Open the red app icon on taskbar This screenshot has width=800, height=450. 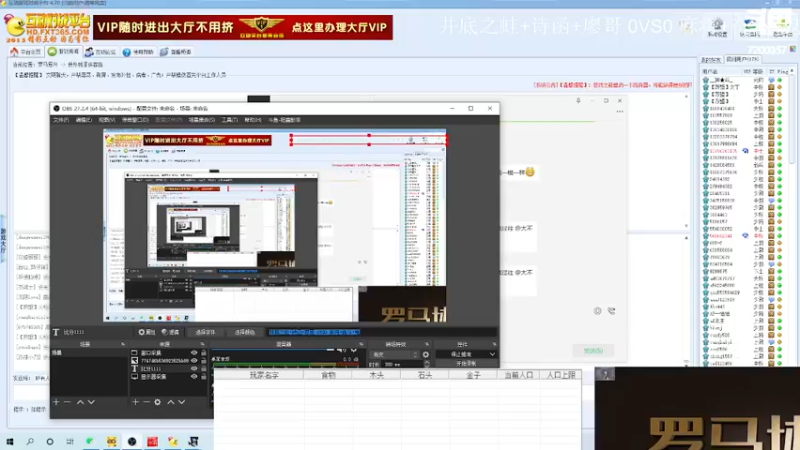(x=152, y=441)
